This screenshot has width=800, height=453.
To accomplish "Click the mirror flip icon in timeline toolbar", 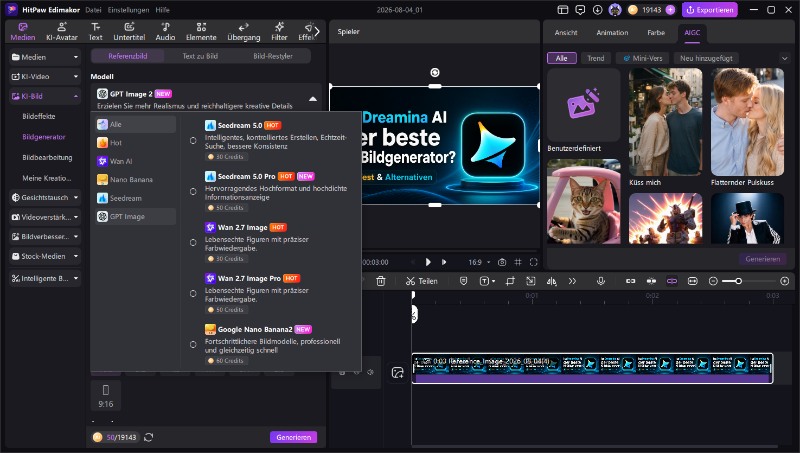I will (552, 281).
